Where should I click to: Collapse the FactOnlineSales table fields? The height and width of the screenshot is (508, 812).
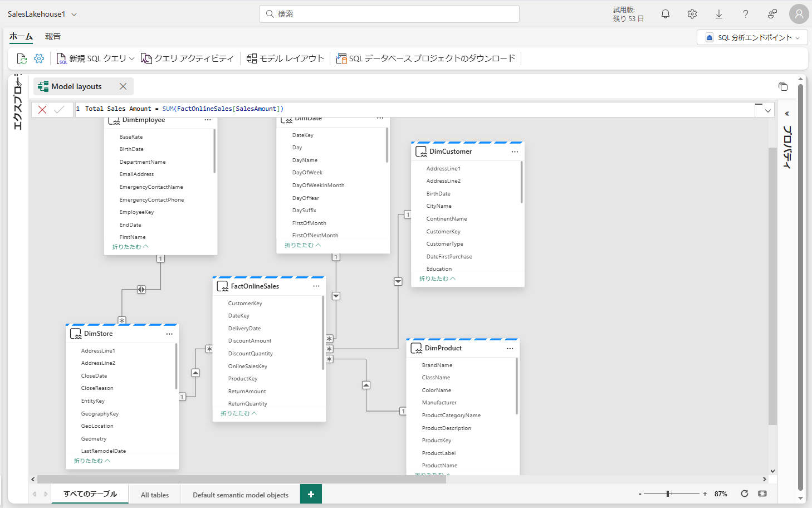point(239,413)
